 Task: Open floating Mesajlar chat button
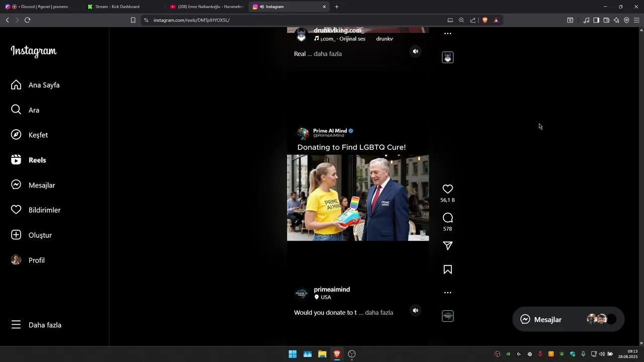(x=568, y=319)
